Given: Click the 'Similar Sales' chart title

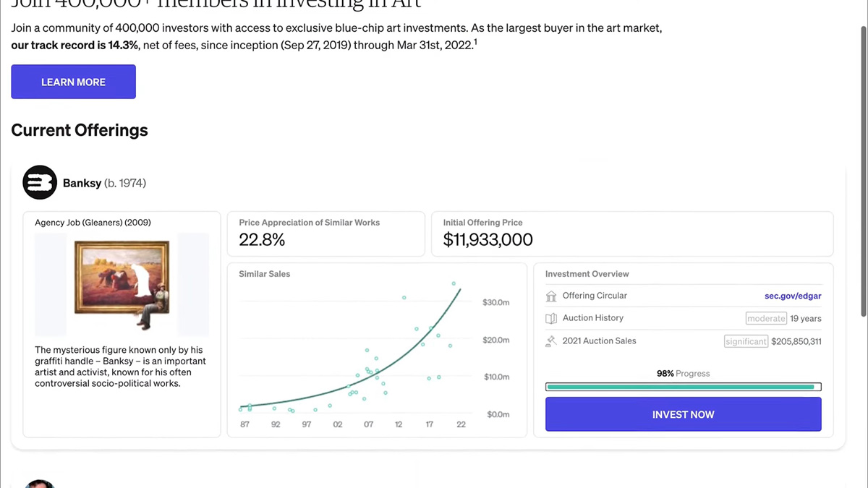Looking at the screenshot, I should coord(264,274).
